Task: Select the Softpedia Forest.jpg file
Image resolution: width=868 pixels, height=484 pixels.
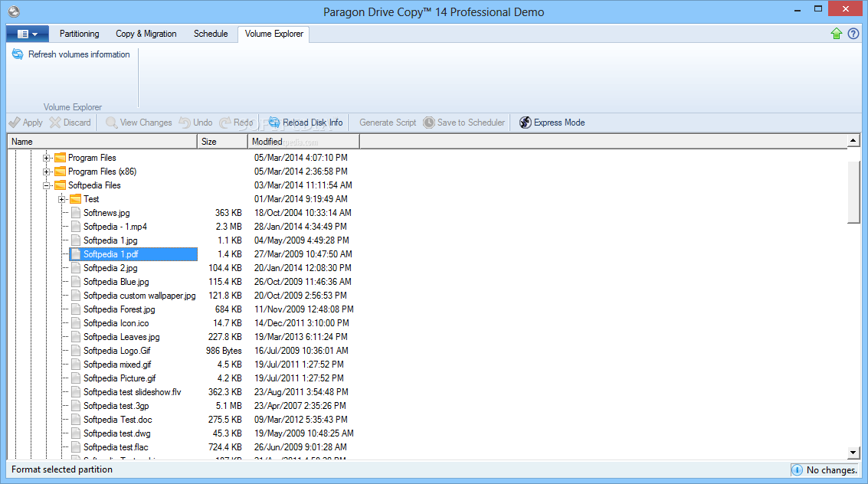Action: point(119,309)
